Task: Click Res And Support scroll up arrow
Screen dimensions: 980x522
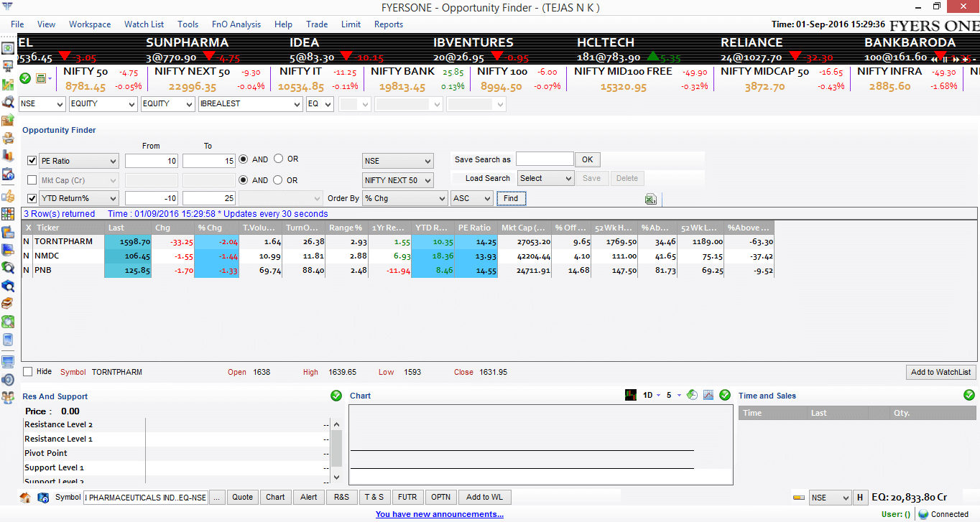Action: (x=336, y=424)
